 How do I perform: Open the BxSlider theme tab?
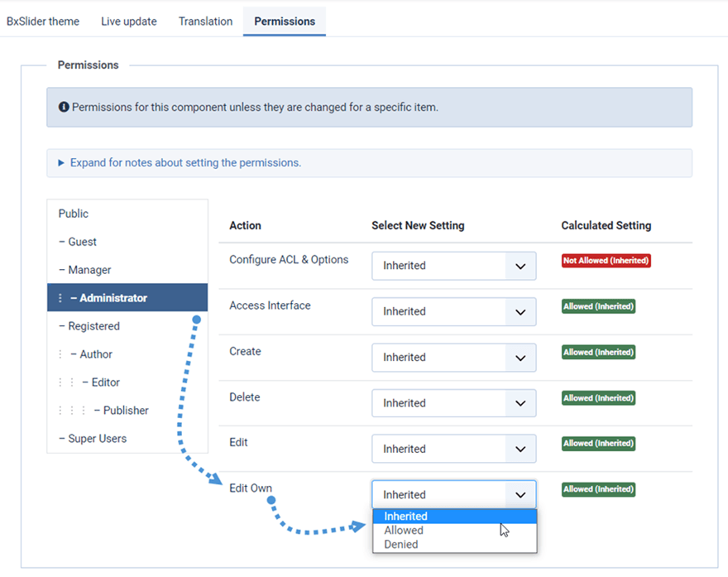click(x=43, y=22)
